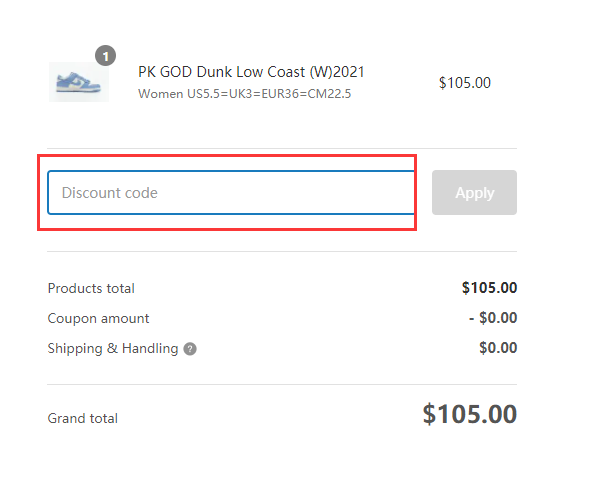Click the divider line above Grand total
Image resolution: width=610 pixels, height=496 pixels.
pyautogui.click(x=282, y=384)
